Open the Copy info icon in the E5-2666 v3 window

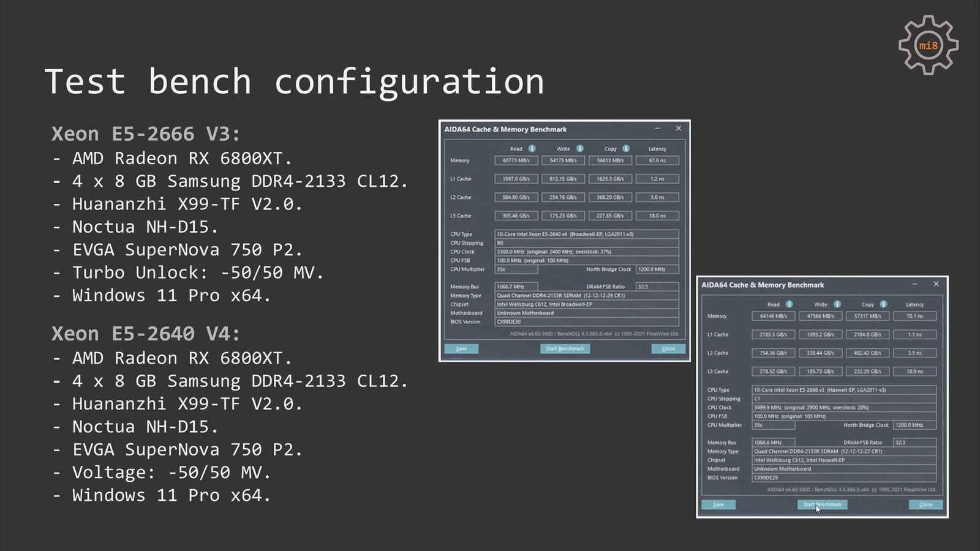[x=883, y=304]
